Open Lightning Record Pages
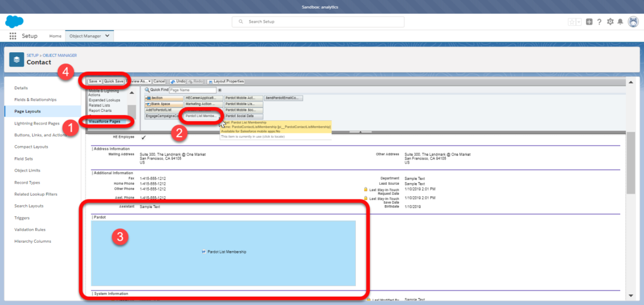The image size is (644, 305). click(x=36, y=123)
